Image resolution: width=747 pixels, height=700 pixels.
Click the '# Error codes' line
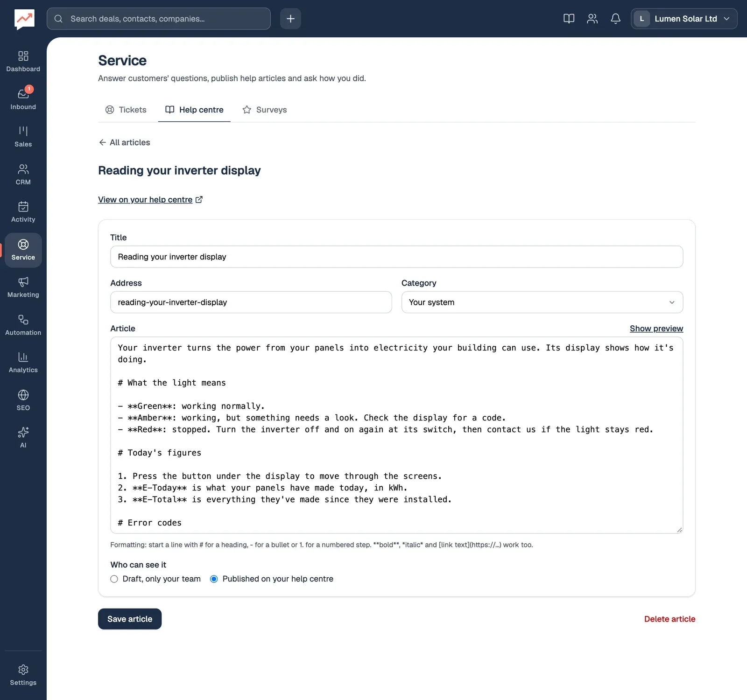click(149, 523)
